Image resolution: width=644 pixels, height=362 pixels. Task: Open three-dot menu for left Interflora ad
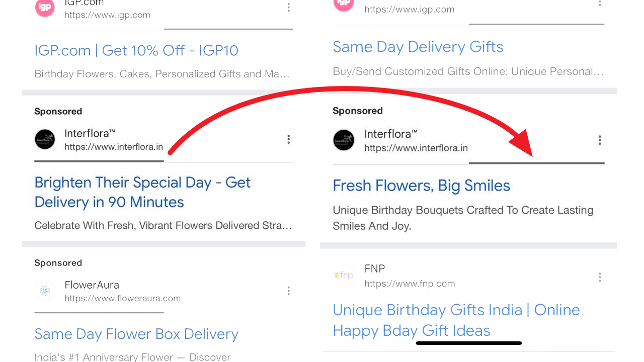(288, 139)
